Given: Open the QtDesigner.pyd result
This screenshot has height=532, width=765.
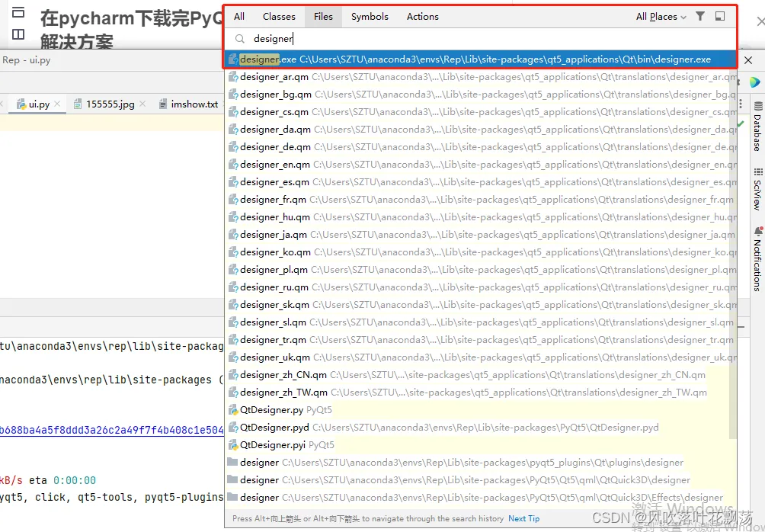Looking at the screenshot, I should (x=481, y=428).
